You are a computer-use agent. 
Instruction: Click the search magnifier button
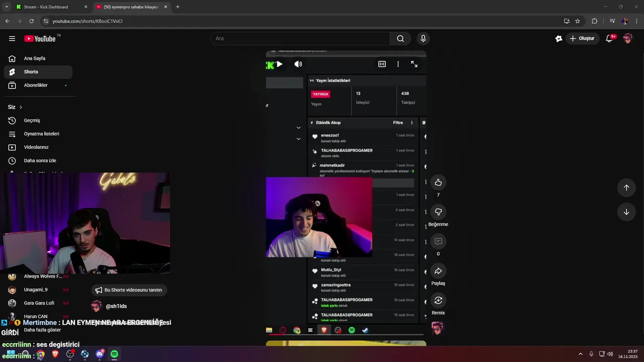400,39
